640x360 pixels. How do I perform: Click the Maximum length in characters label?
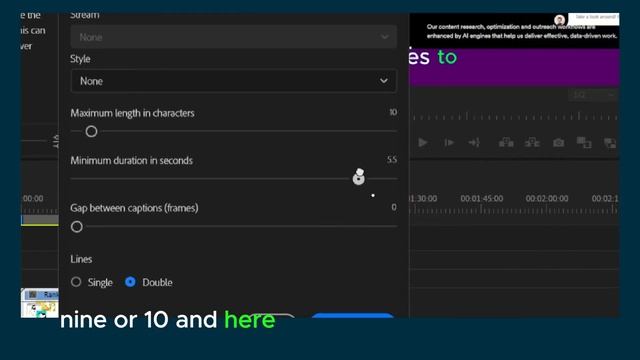132,113
